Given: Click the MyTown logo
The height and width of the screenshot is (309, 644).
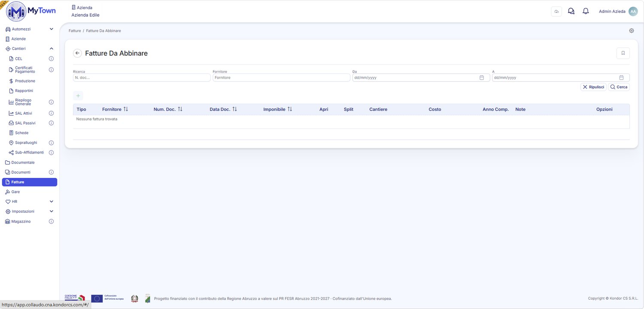Looking at the screenshot, I should (x=31, y=12).
